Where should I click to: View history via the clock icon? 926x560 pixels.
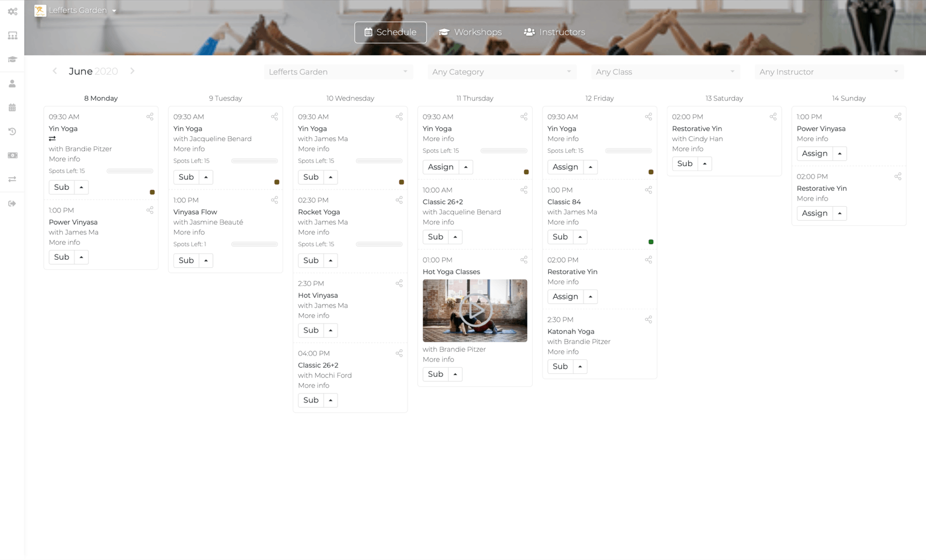coord(13,131)
